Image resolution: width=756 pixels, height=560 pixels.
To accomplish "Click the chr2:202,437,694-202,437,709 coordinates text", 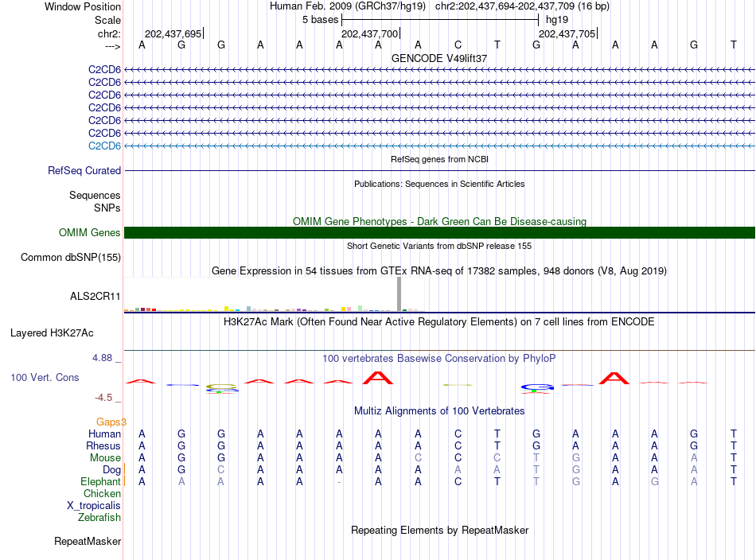I will click(x=522, y=6).
